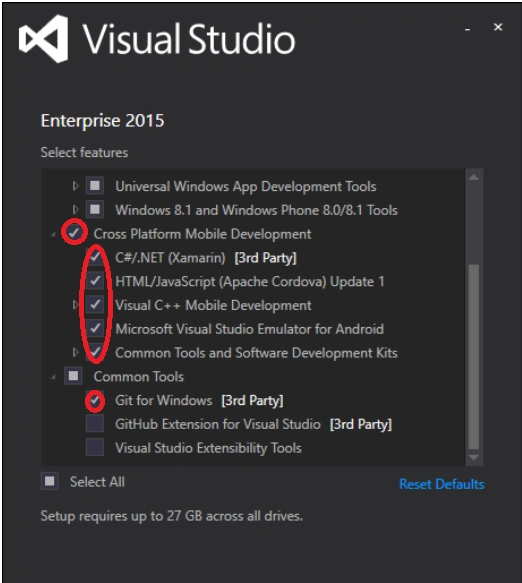Check the Select All box
This screenshot has width=522, height=583.
(x=49, y=481)
